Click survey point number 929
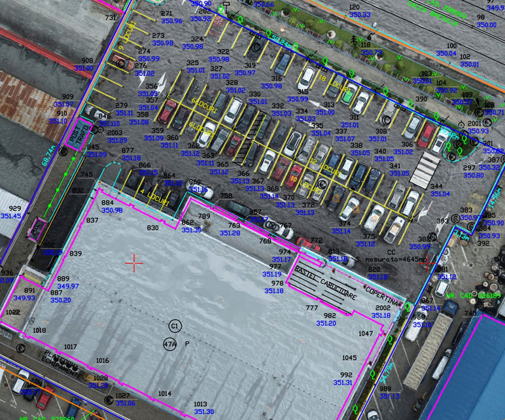Viewport: 505px width, 420px height. tap(15, 209)
